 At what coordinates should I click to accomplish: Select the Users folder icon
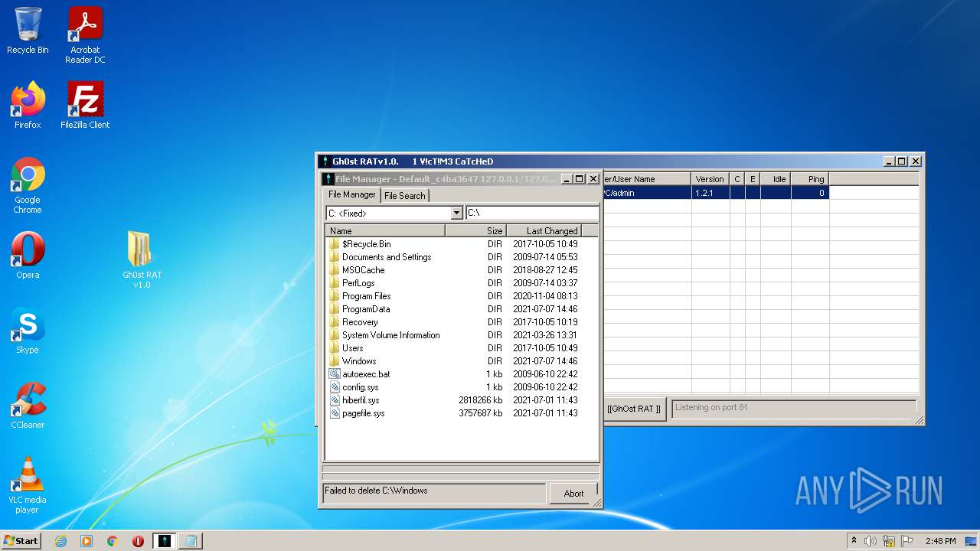click(x=335, y=348)
